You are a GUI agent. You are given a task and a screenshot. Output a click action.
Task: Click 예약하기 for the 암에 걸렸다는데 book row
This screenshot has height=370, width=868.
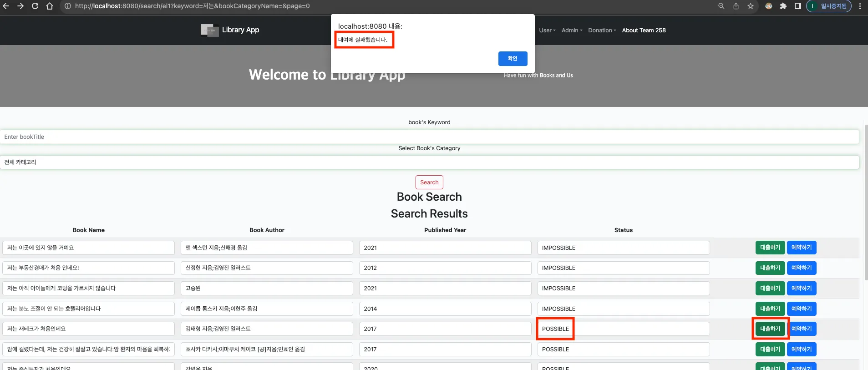point(802,350)
